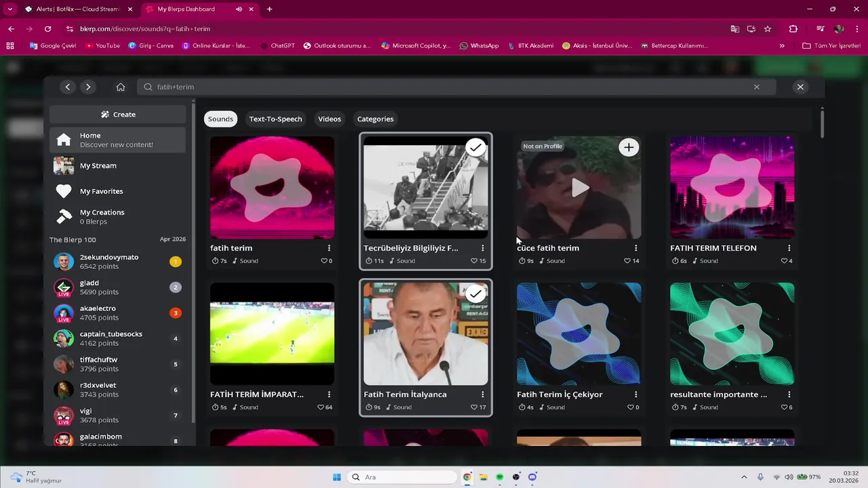Open My Stream in sidebar

117,165
